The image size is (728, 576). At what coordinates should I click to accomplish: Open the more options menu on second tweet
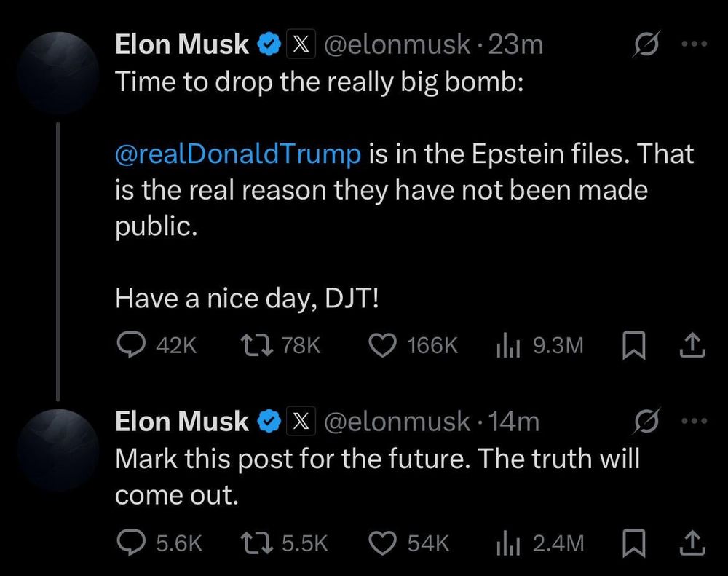695,420
